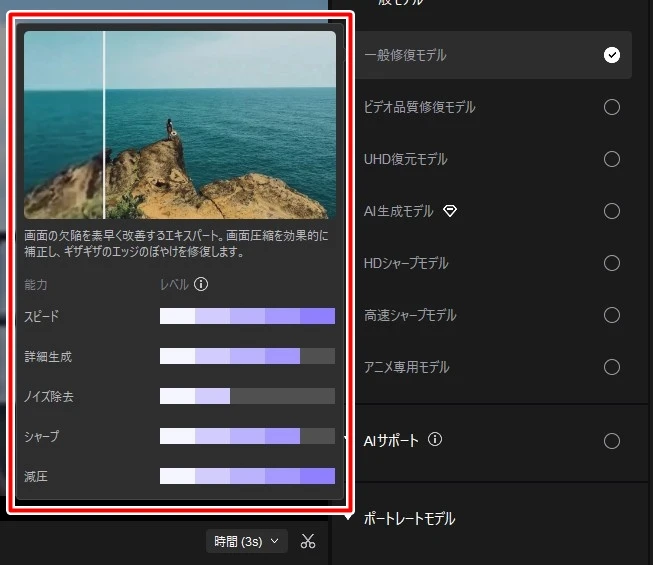Click the HDシャープモデル label text
Screen dimensions: 653x565
pos(406,263)
